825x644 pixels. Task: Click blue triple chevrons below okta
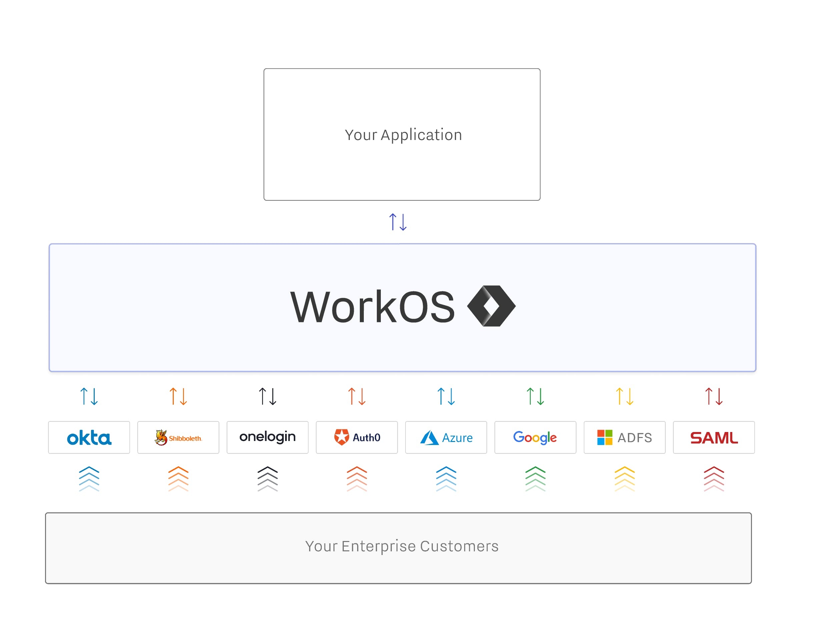[x=89, y=479]
